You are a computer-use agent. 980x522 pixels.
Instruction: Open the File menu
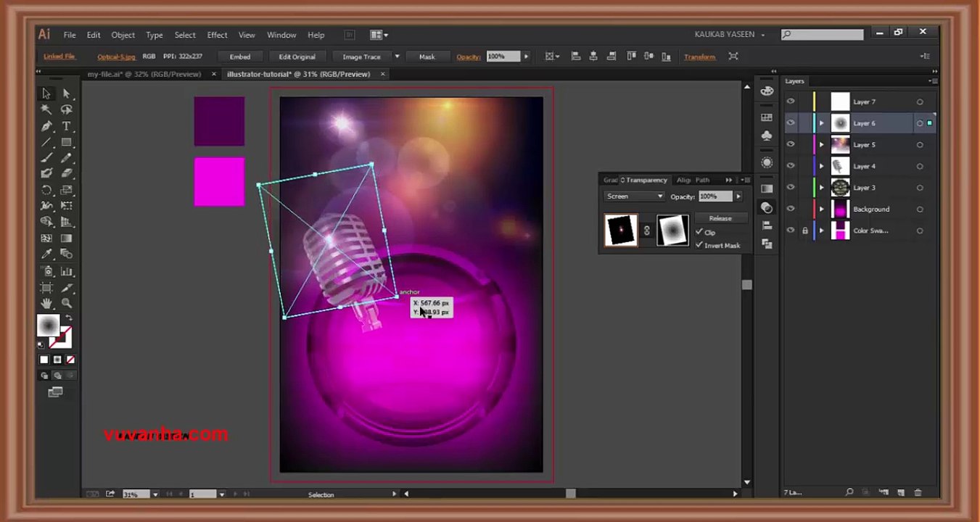[x=70, y=35]
